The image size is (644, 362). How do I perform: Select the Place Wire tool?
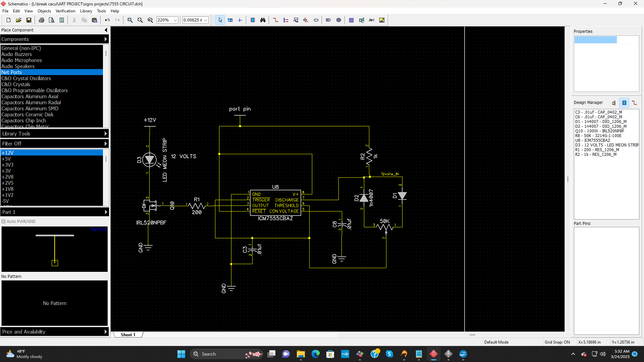pos(276,20)
